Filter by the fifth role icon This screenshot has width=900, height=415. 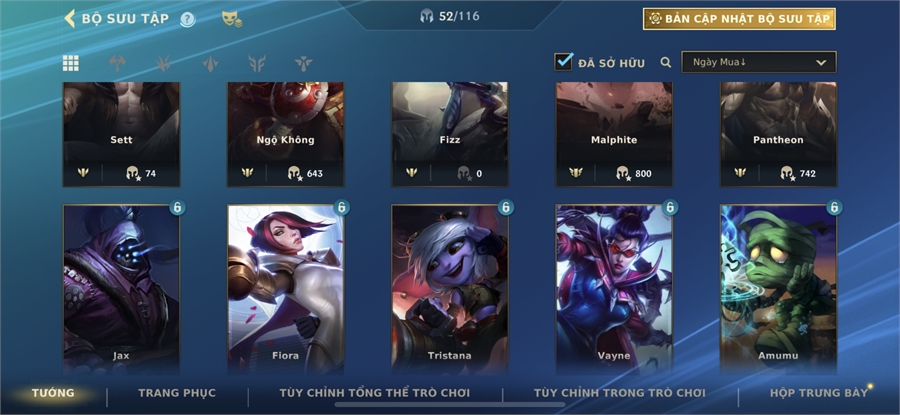click(304, 63)
